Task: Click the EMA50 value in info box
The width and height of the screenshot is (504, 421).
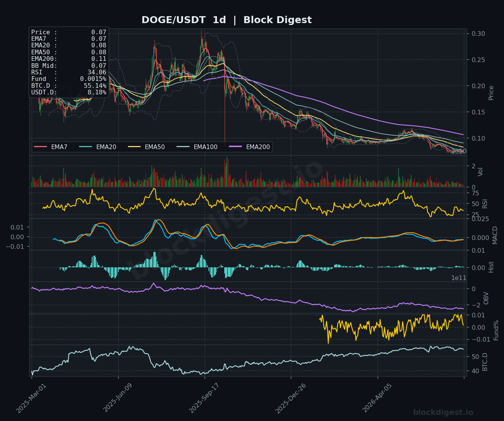Action: 99,52
